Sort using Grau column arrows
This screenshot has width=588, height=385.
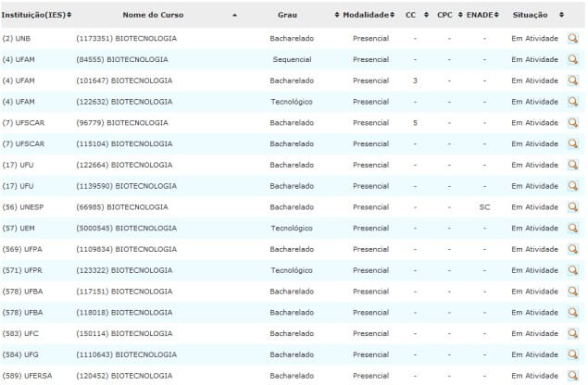[337, 15]
